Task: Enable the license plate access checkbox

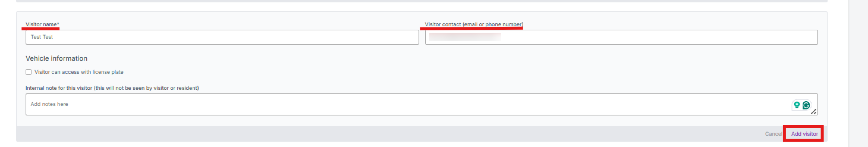Action: (29, 72)
